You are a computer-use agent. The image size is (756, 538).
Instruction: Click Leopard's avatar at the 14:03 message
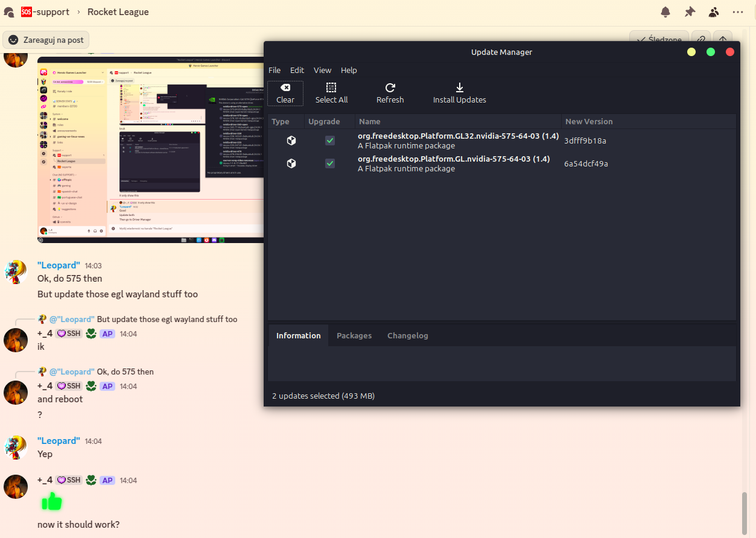16,272
